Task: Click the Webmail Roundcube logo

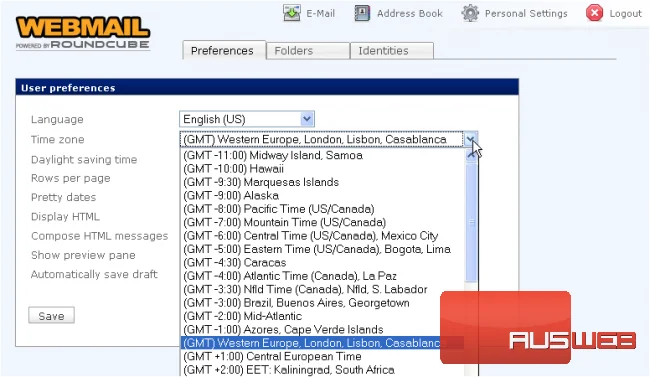Action: point(83,32)
